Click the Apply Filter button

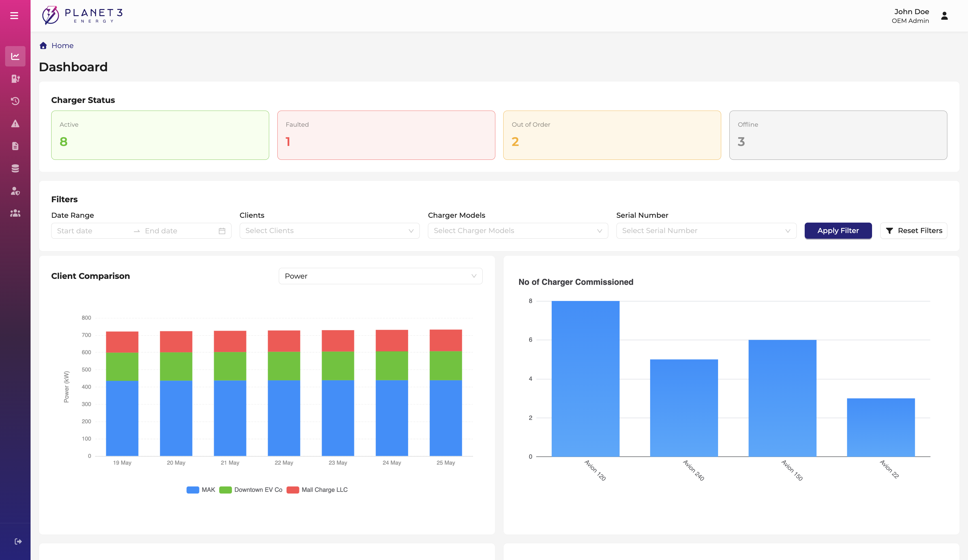point(838,231)
